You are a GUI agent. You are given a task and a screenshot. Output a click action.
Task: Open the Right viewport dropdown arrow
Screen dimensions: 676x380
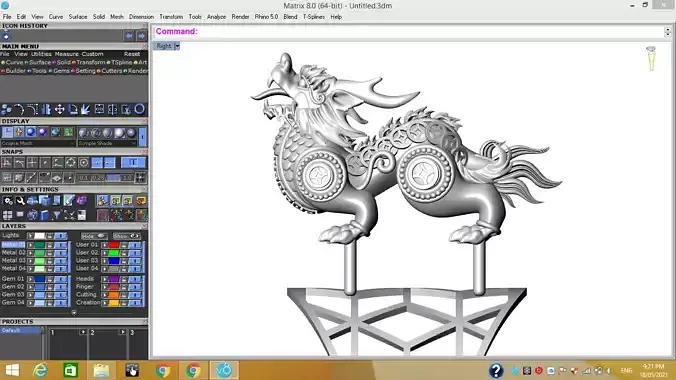point(177,46)
